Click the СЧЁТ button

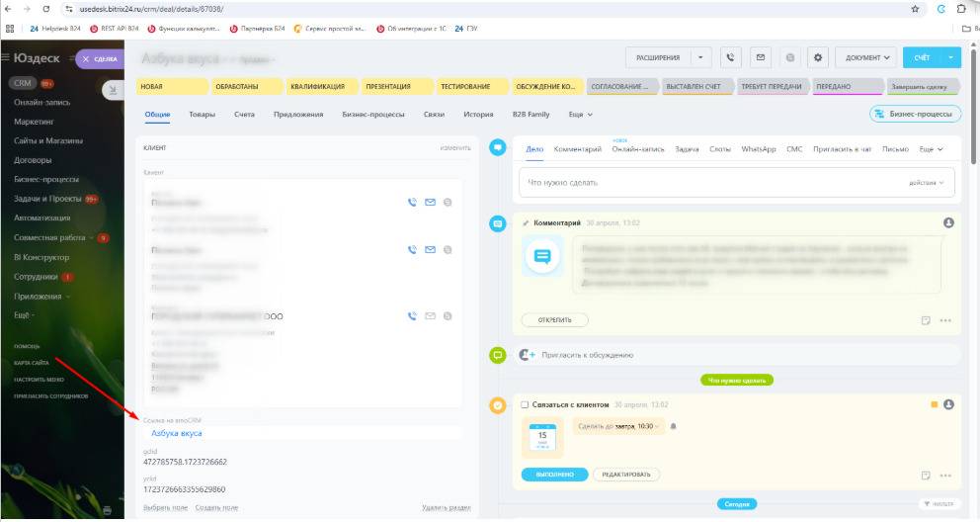(x=922, y=57)
